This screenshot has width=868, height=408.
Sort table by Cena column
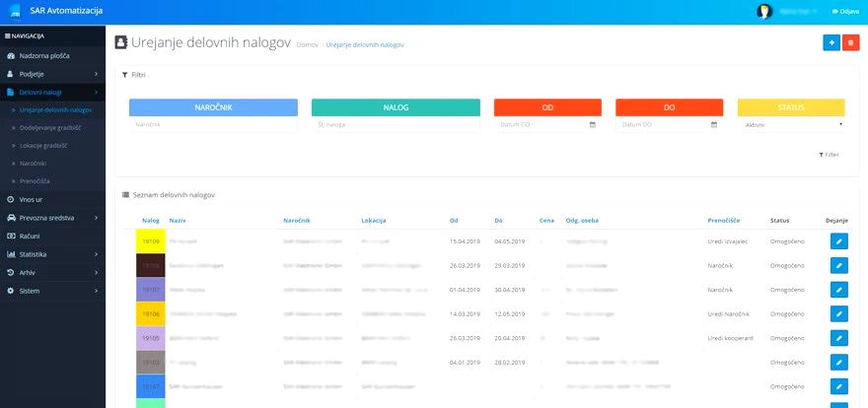click(546, 221)
